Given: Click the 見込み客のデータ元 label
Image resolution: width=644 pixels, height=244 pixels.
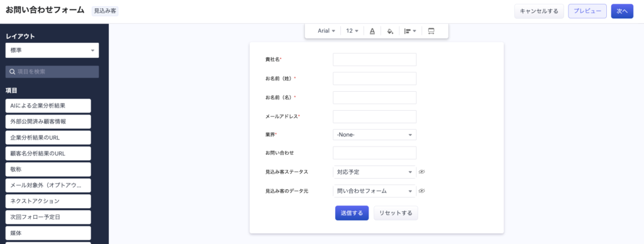Looking at the screenshot, I should (287, 191).
